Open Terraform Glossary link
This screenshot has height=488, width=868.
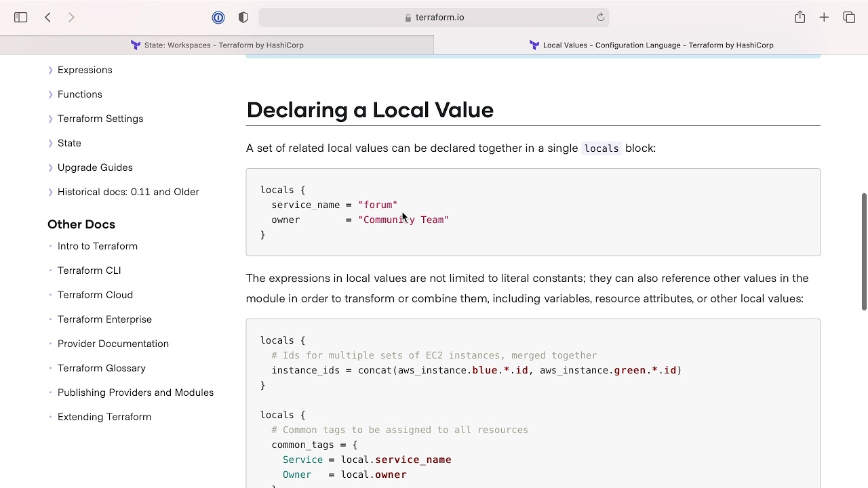(102, 368)
